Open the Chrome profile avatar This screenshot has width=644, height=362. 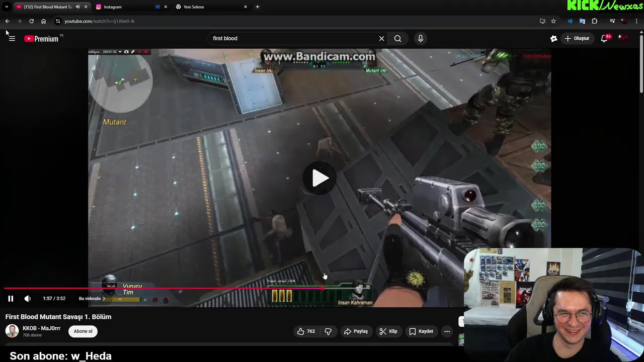[624, 21]
